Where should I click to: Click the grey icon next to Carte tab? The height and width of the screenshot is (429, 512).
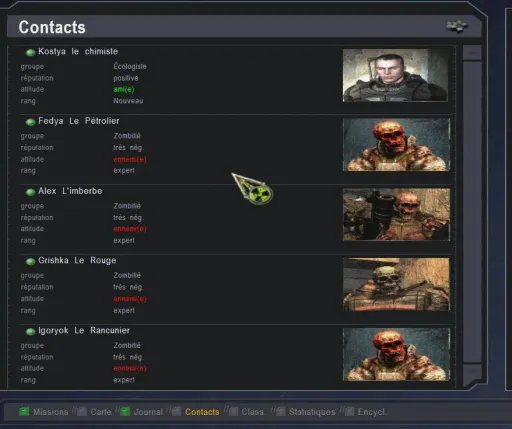click(82, 411)
